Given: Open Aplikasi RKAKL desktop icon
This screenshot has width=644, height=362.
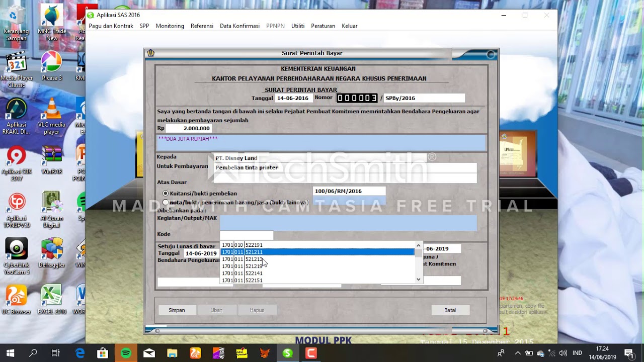Looking at the screenshot, I should point(16,117).
